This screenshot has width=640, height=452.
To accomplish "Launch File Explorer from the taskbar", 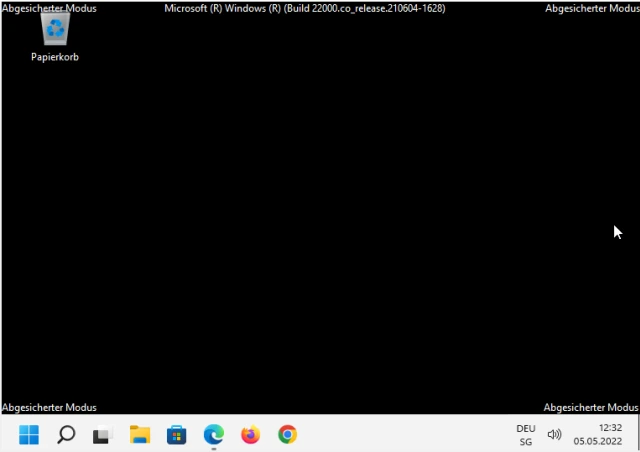I will tap(139, 435).
